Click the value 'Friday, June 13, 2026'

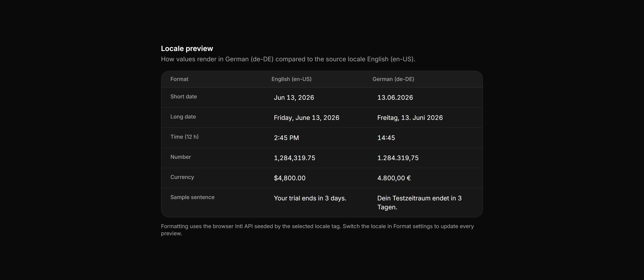[x=307, y=118]
